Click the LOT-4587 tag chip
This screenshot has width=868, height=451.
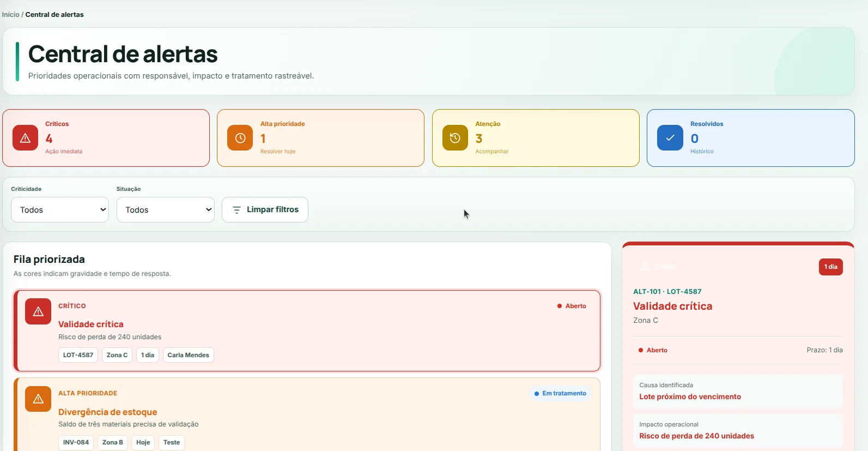78,355
